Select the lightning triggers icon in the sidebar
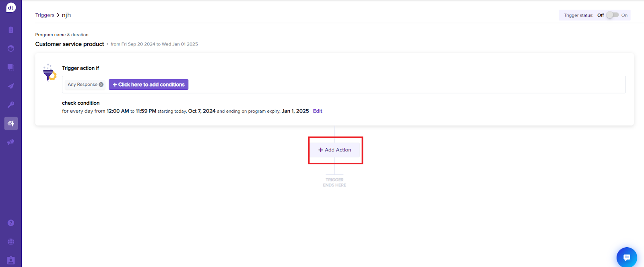The height and width of the screenshot is (267, 644). point(11,123)
